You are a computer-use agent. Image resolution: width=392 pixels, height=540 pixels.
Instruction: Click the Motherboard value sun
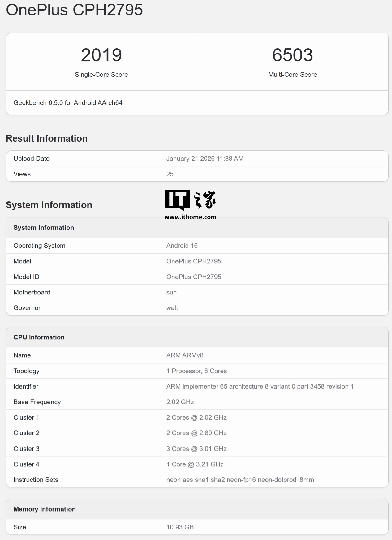pyautogui.click(x=171, y=292)
